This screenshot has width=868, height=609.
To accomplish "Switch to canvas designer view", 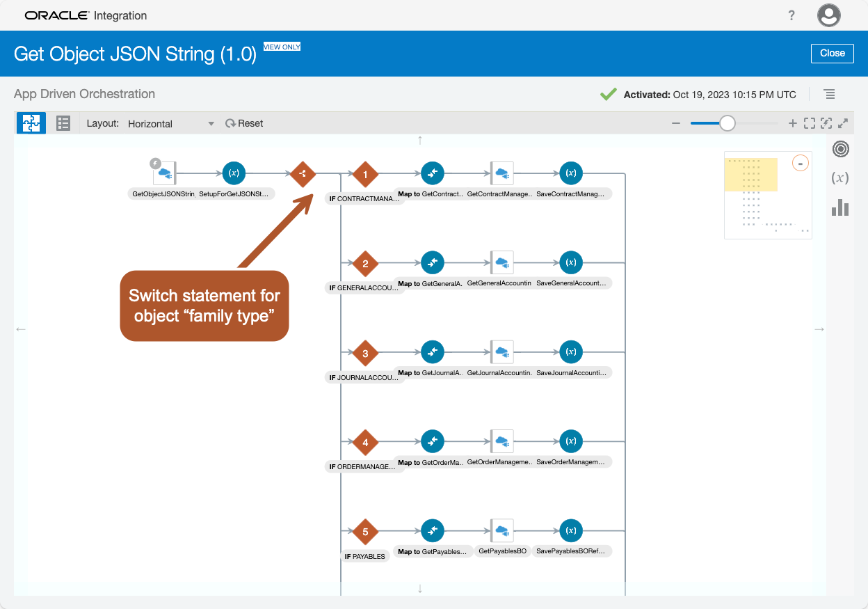I will tap(31, 123).
